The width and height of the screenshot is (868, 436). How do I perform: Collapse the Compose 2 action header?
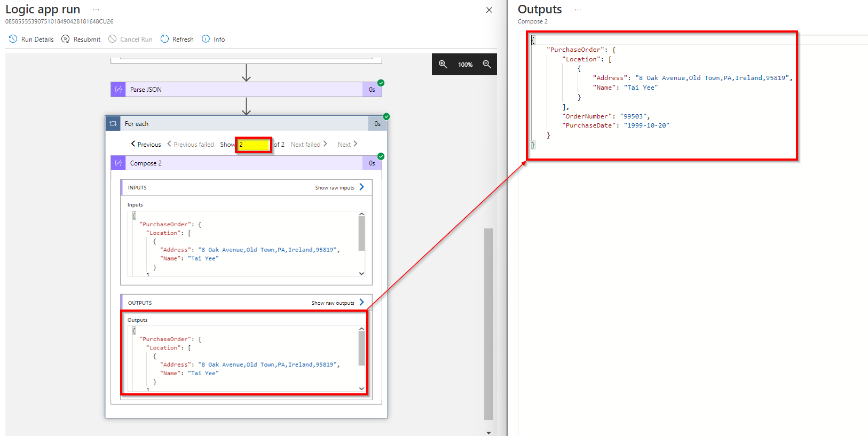point(246,163)
